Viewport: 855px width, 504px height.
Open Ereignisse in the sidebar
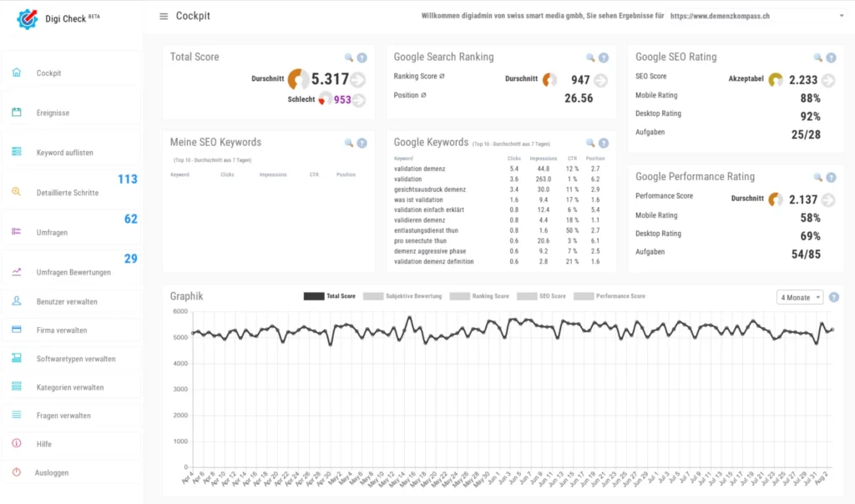53,113
